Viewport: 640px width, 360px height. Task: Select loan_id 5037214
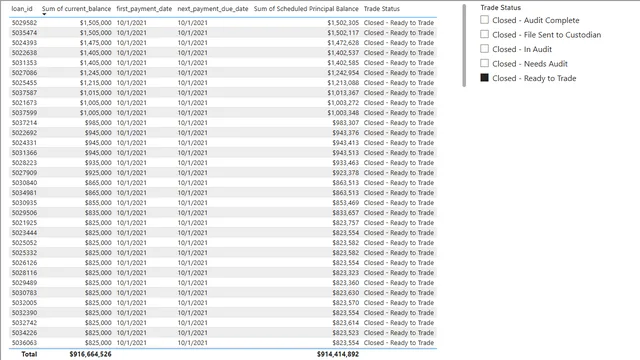(x=24, y=123)
